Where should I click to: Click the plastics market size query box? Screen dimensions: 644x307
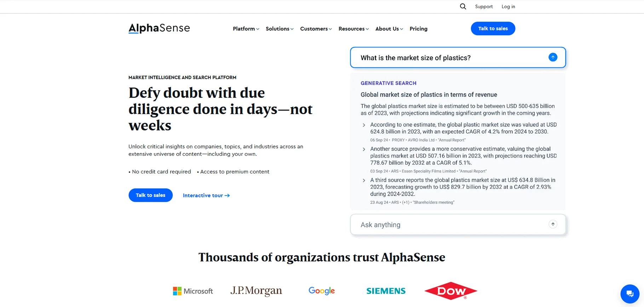pos(458,57)
